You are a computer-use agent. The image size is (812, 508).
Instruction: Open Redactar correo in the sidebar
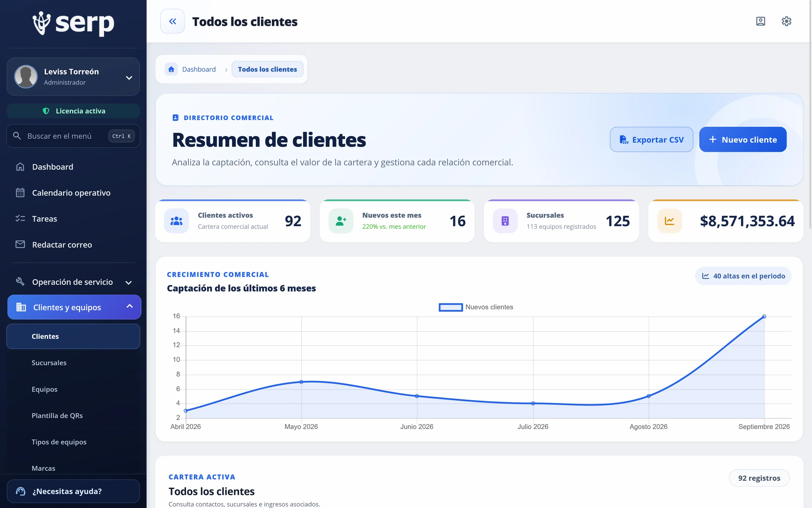73,245
